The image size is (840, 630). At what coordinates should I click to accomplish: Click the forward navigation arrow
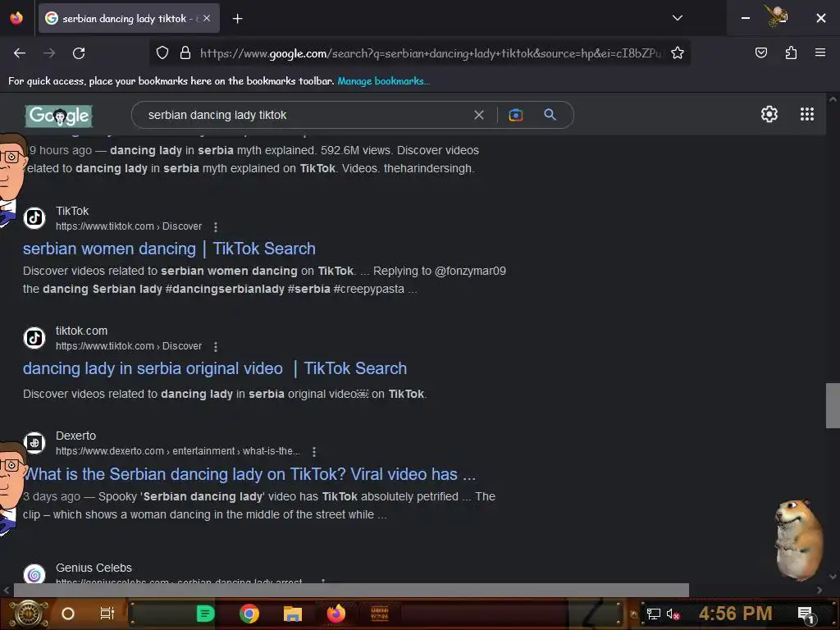(x=49, y=53)
